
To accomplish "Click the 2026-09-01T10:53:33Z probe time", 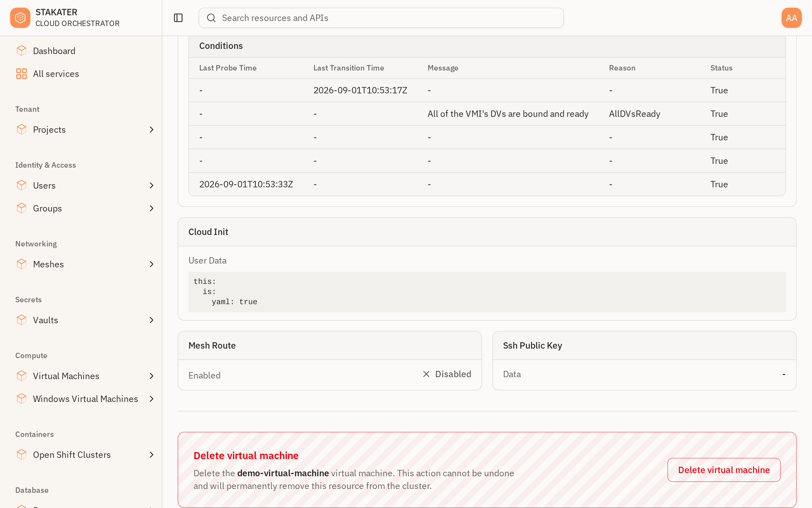I will coord(246,184).
